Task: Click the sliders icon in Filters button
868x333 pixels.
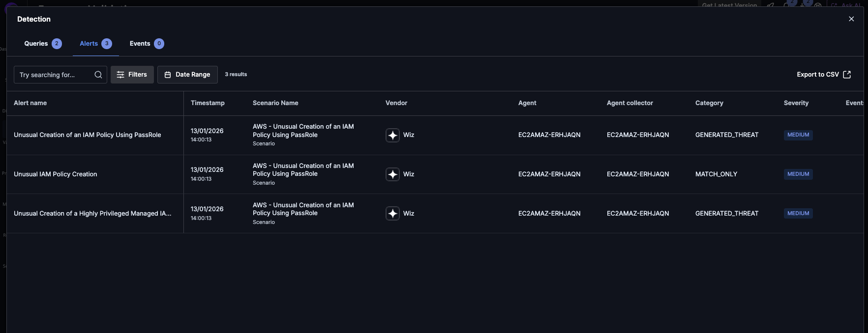Action: tap(120, 75)
